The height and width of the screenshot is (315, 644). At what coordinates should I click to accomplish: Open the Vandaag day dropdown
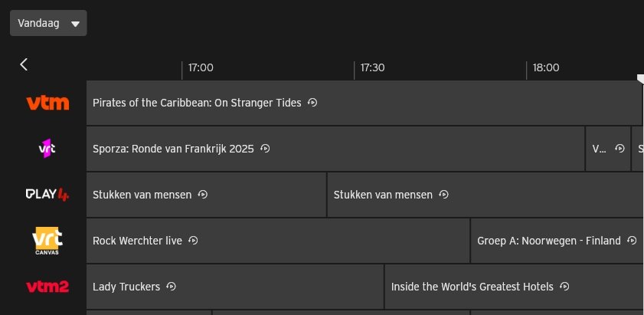[x=48, y=23]
